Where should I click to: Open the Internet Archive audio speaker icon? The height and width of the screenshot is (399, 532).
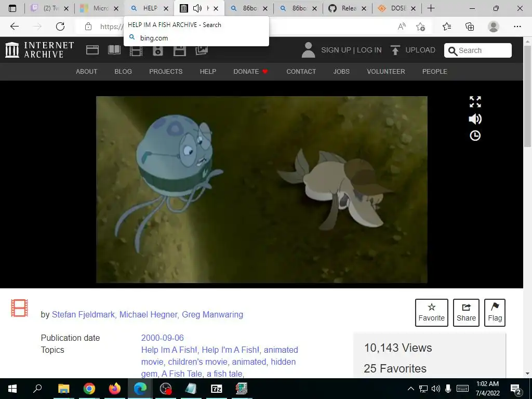(x=158, y=51)
